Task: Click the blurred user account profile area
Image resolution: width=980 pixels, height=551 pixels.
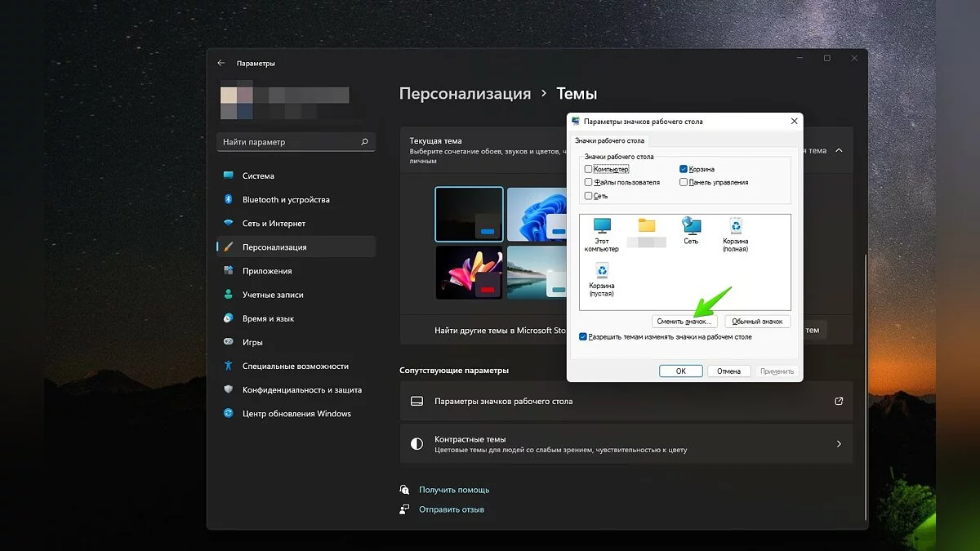Action: tap(285, 101)
